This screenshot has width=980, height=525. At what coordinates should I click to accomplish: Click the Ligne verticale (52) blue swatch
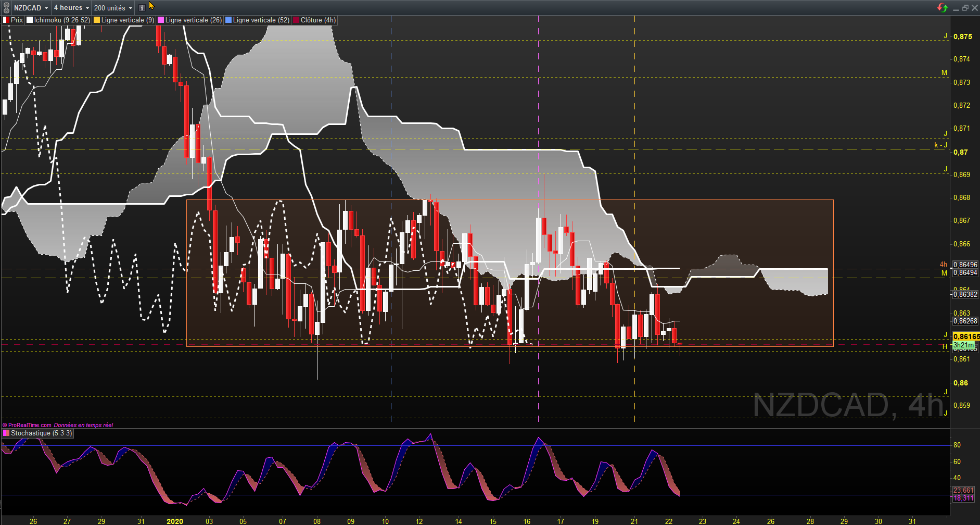point(228,20)
